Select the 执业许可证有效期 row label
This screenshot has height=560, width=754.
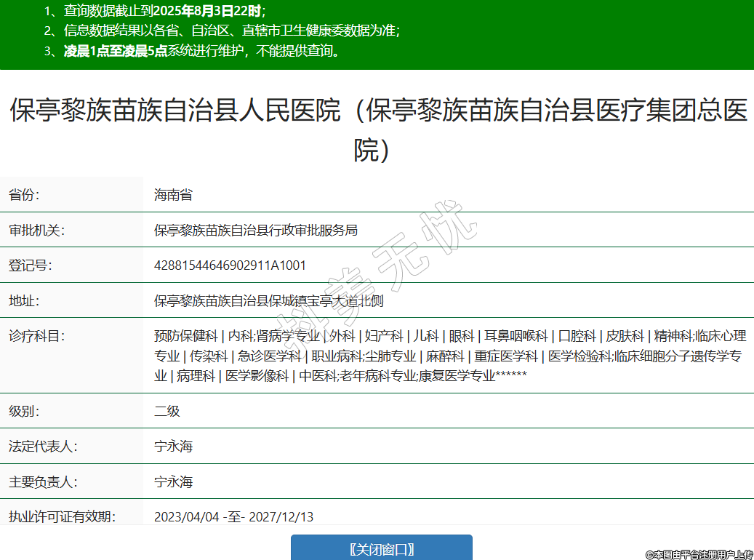tap(62, 517)
